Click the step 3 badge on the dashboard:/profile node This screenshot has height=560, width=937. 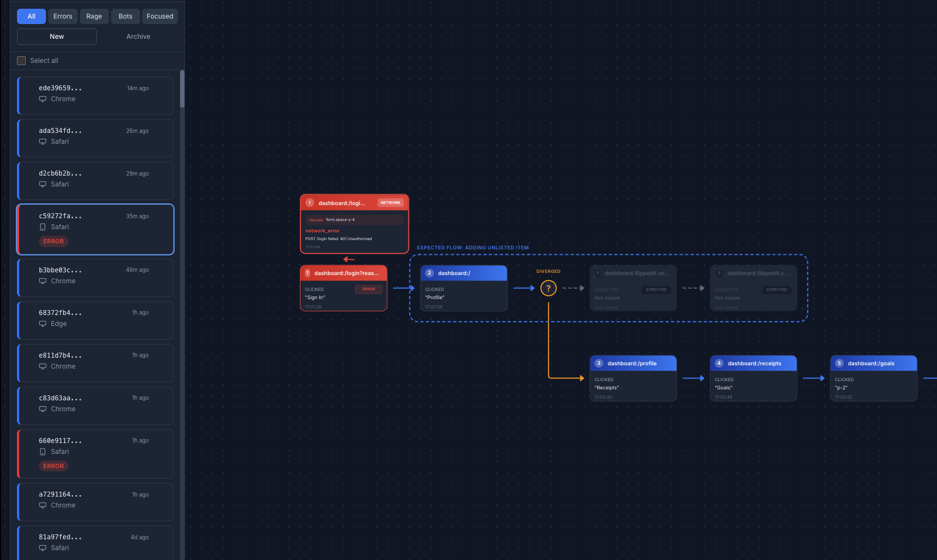point(598,363)
